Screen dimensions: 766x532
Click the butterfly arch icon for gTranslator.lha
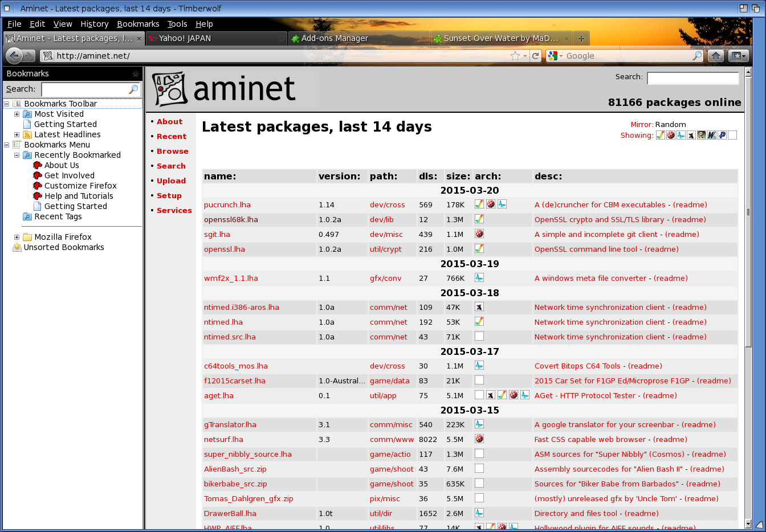pyautogui.click(x=479, y=424)
